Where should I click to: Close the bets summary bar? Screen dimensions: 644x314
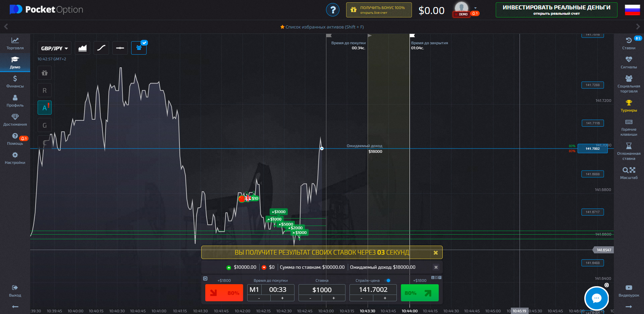coord(436,267)
